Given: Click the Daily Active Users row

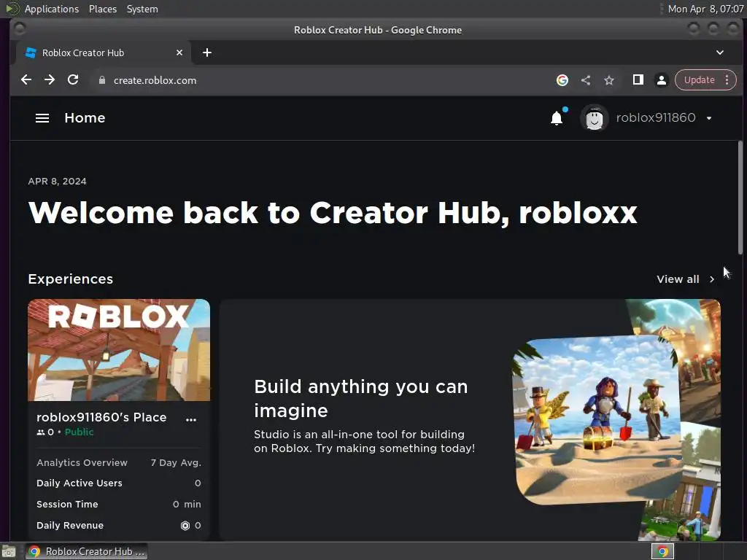Looking at the screenshot, I should coord(119,483).
